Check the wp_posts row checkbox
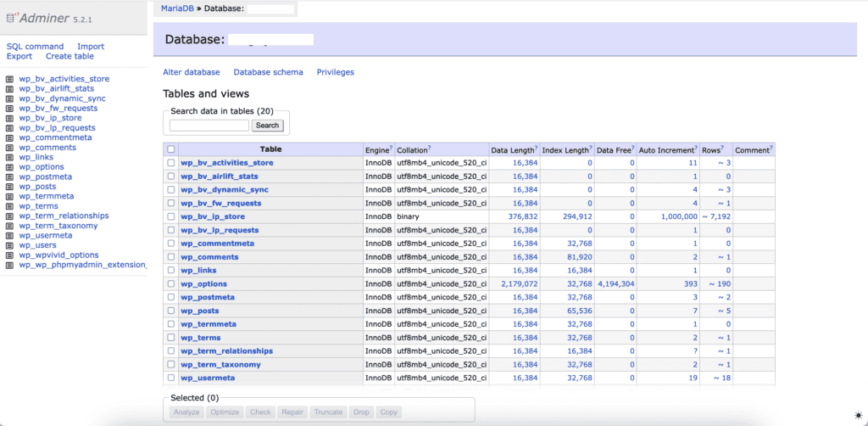868x426 pixels. coord(171,311)
